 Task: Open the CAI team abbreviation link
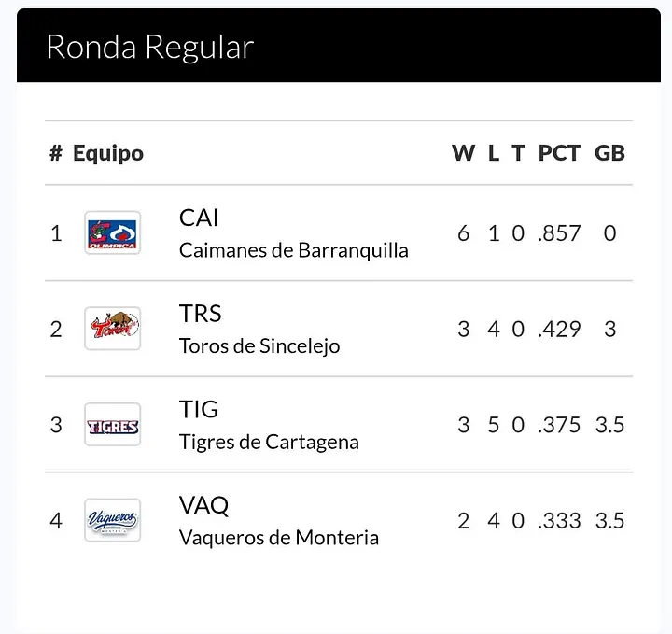pos(199,218)
